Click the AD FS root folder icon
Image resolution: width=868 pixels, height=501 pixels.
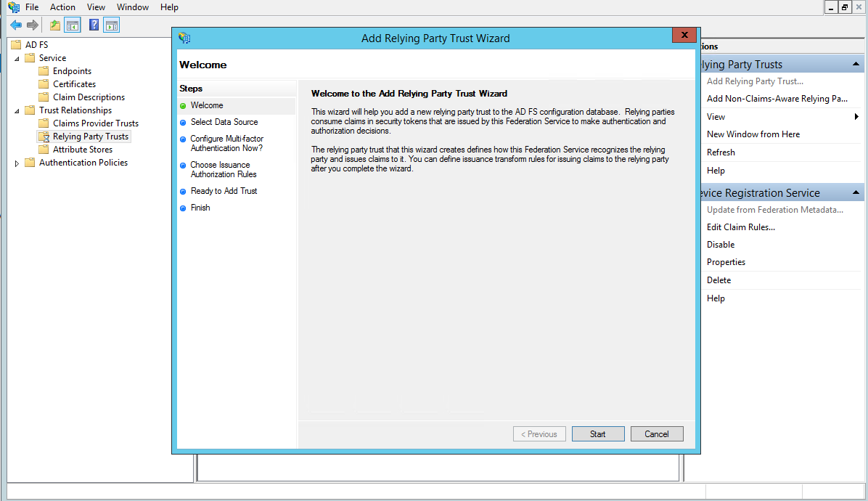point(16,45)
